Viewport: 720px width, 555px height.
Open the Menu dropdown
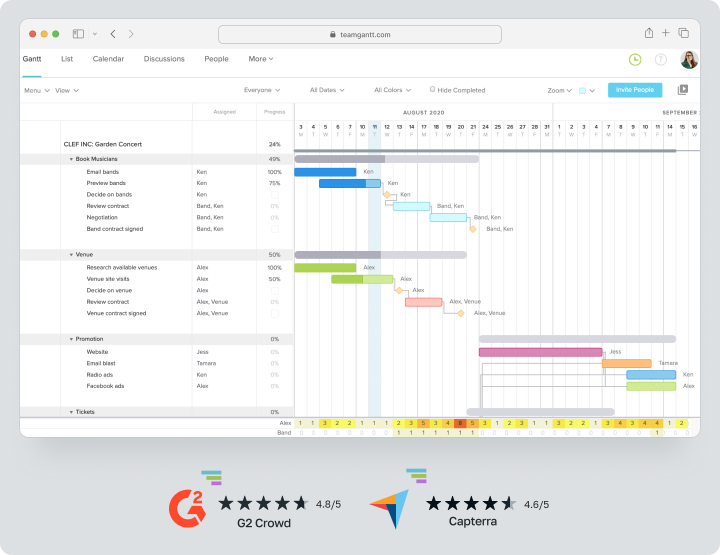click(37, 90)
